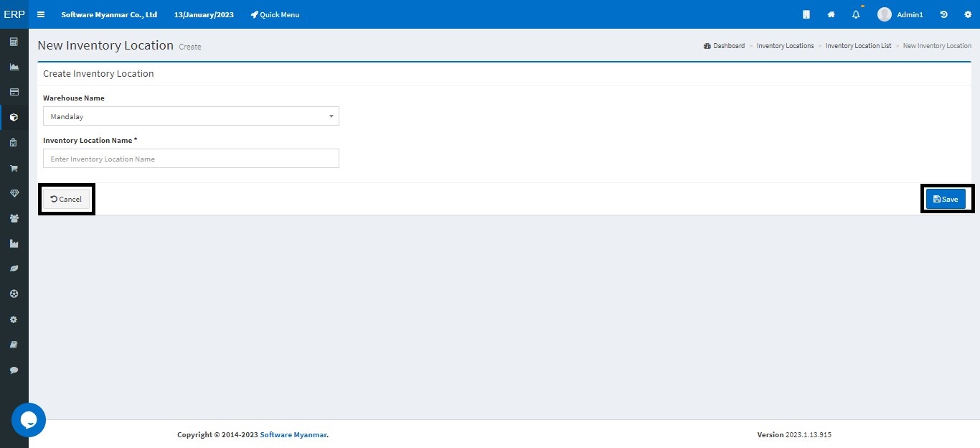The width and height of the screenshot is (980, 448).
Task: Go to Dashboard breadcrumb
Action: coord(725,45)
